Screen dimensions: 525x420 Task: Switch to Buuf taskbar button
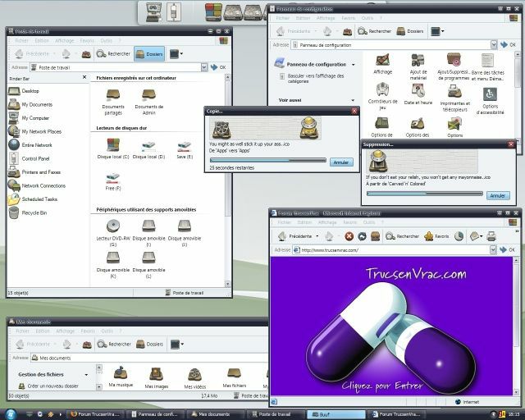[336, 414]
